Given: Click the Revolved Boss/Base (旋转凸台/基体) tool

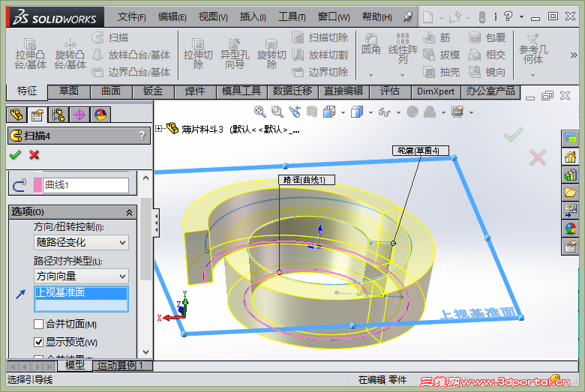Looking at the screenshot, I should 70,54.
